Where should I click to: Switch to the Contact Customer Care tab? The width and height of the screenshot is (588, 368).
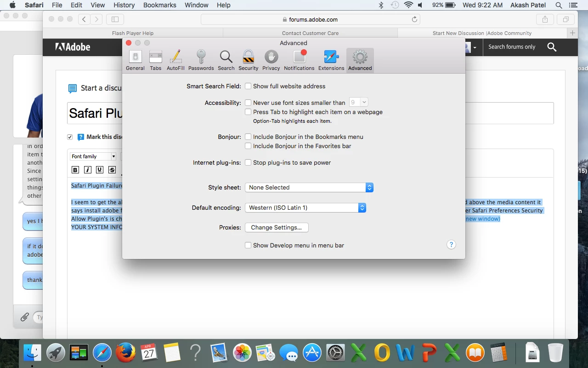click(310, 33)
